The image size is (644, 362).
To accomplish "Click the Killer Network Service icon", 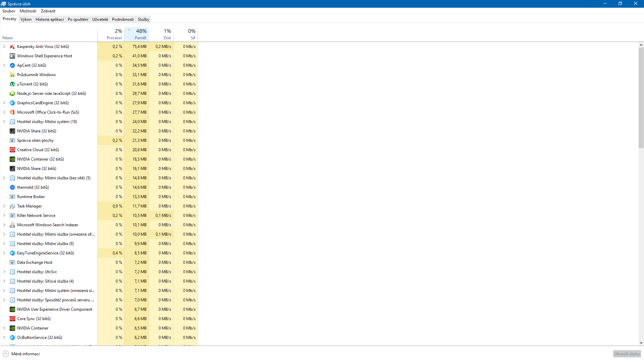I will 12,216.
